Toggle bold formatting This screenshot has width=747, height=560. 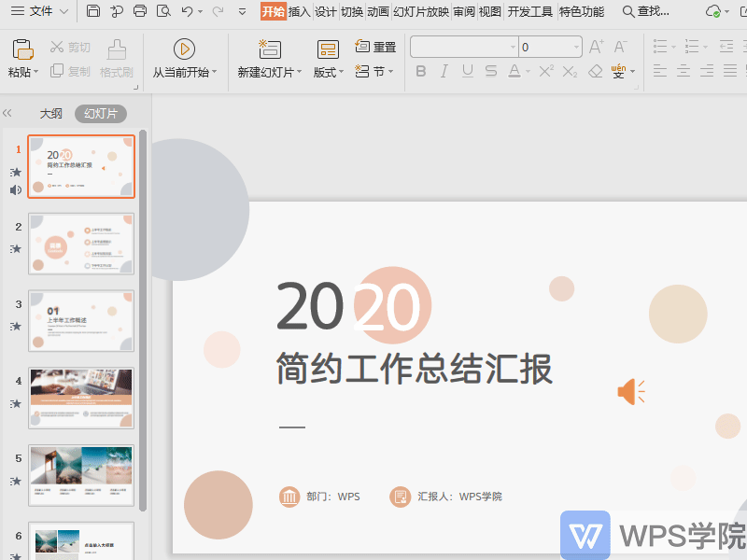(420, 70)
